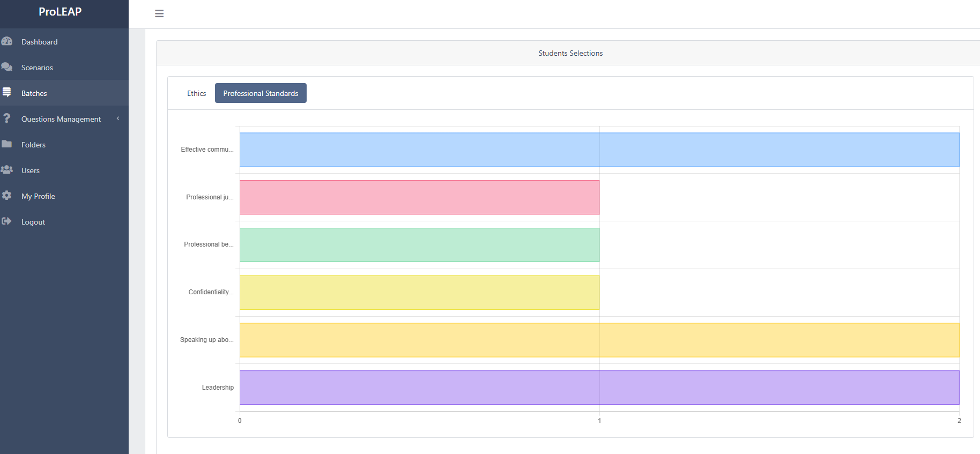980x454 pixels.
Task: Click the x-axis value 0
Action: tap(240, 421)
